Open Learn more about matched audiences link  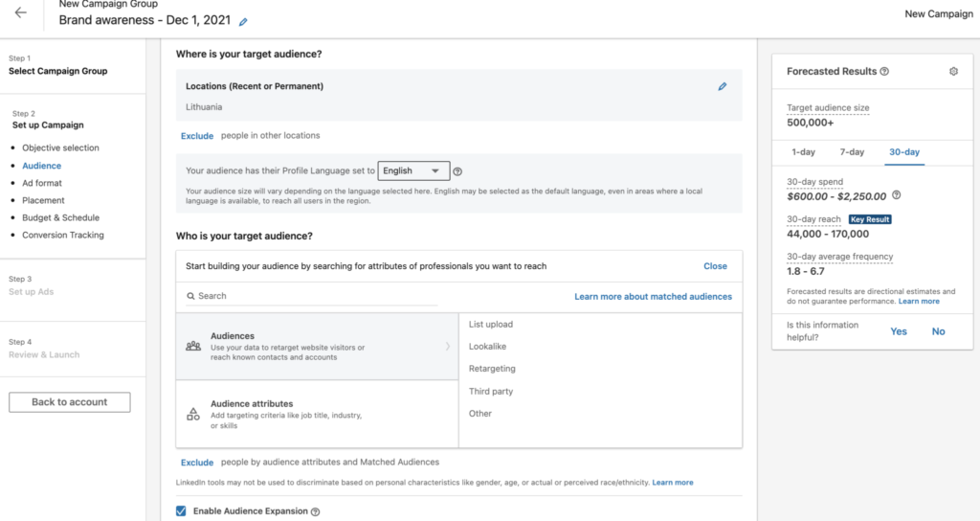[653, 297]
